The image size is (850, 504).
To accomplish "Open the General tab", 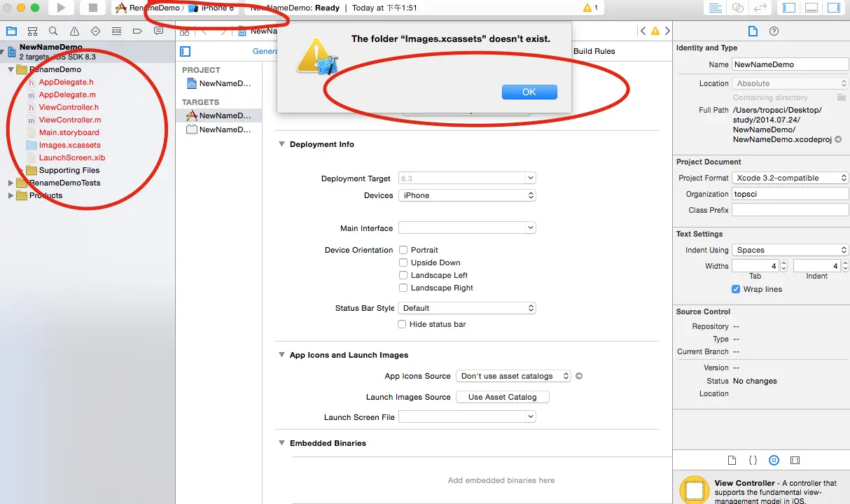I will pos(265,51).
